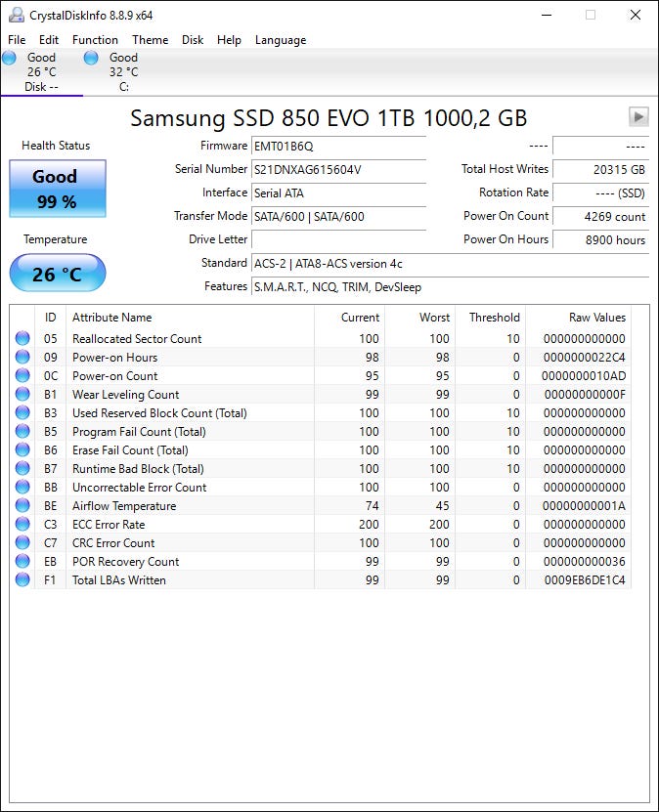Click the ID column header
The width and height of the screenshot is (659, 812).
click(x=50, y=318)
